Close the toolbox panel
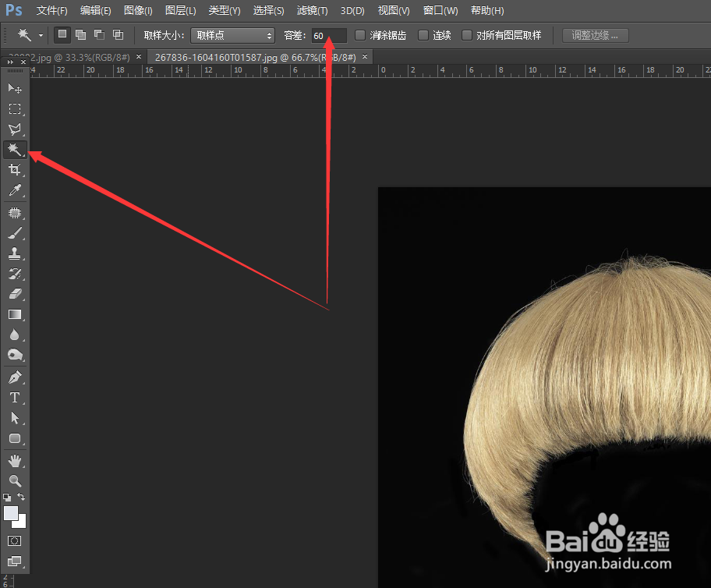 23,62
